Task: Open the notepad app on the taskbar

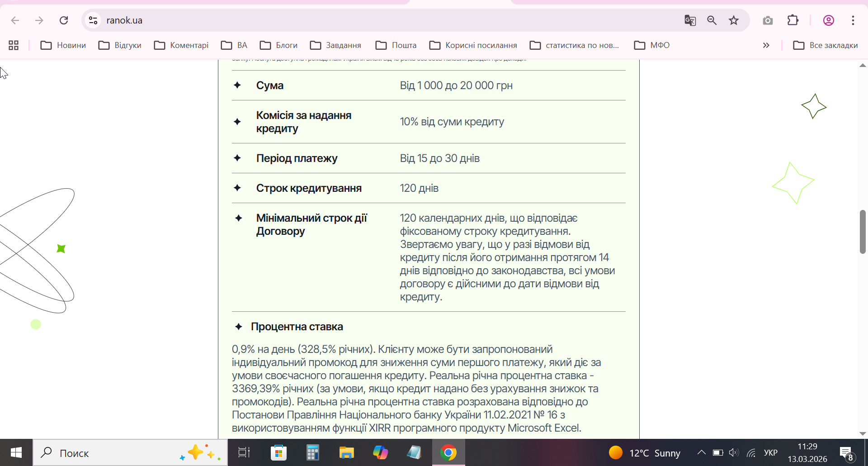Action: click(414, 452)
